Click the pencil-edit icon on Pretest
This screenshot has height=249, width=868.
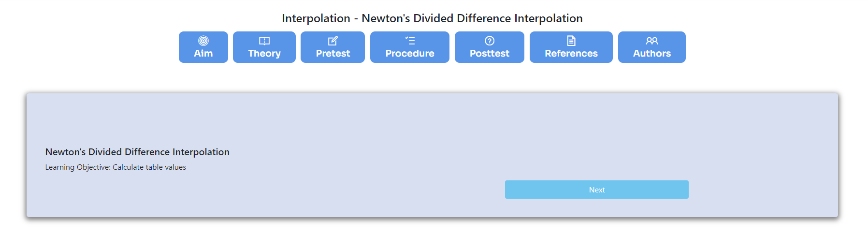click(333, 41)
